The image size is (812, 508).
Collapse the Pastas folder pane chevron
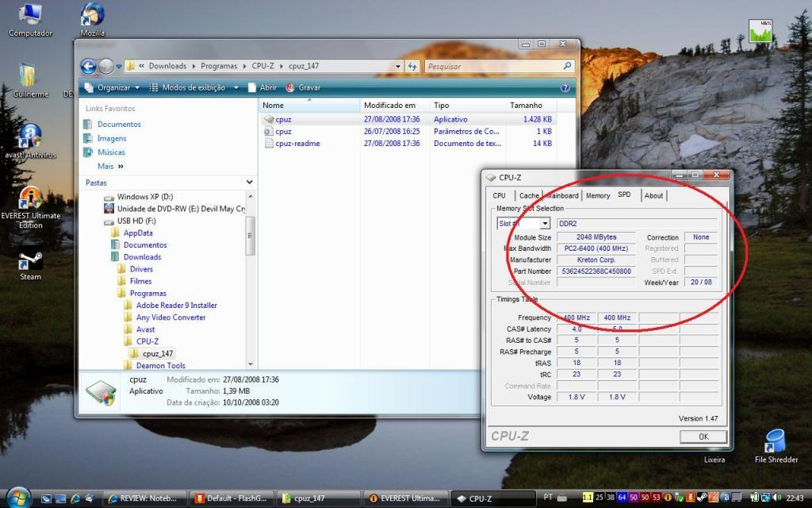[250, 183]
